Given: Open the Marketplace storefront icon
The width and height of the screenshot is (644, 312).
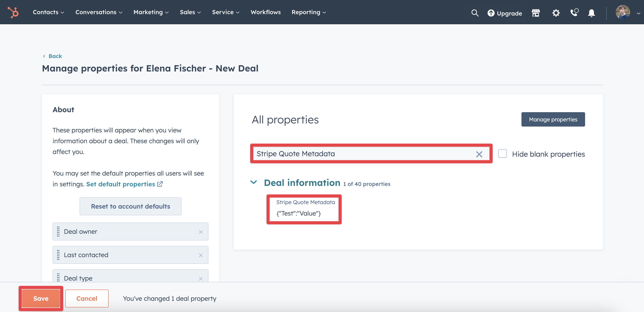Looking at the screenshot, I should point(536,13).
